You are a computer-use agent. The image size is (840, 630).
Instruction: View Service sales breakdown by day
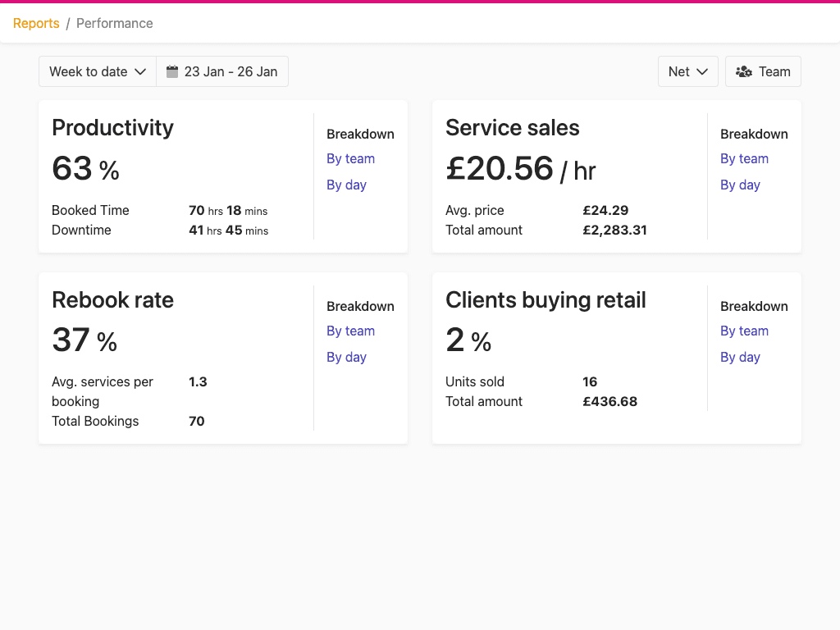coord(740,185)
